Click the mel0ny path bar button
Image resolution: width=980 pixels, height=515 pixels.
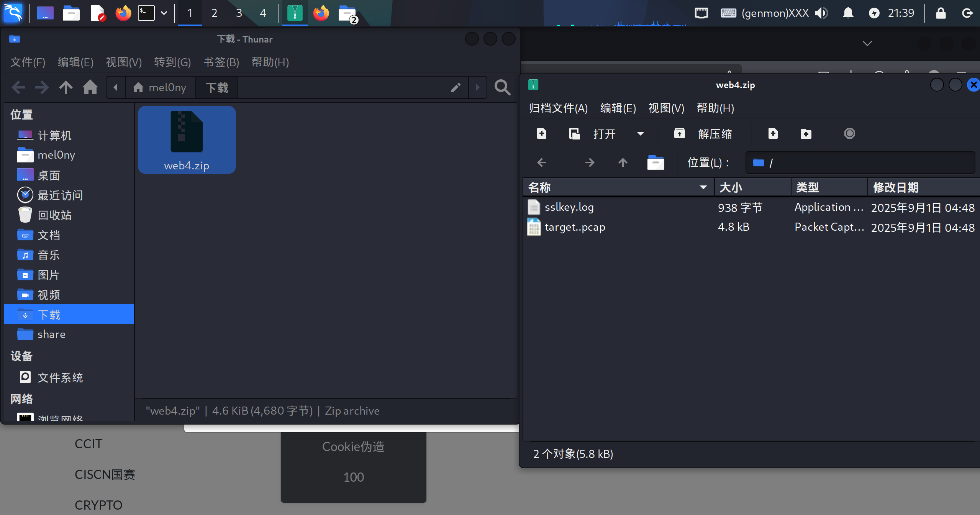[160, 88]
